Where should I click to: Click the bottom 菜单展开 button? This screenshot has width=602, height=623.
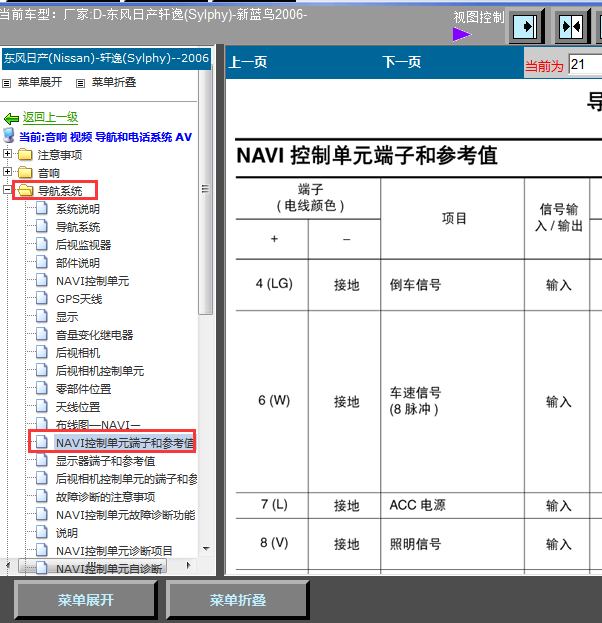[86, 600]
